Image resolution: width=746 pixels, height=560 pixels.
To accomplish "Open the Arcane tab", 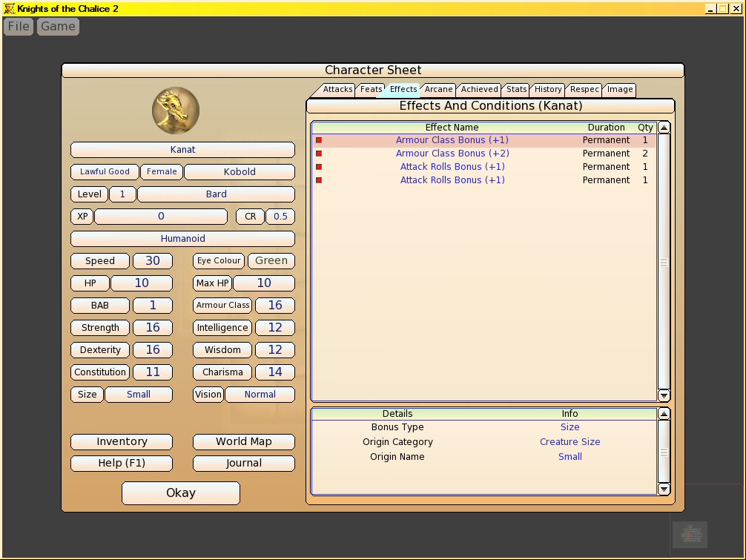I will coord(438,90).
